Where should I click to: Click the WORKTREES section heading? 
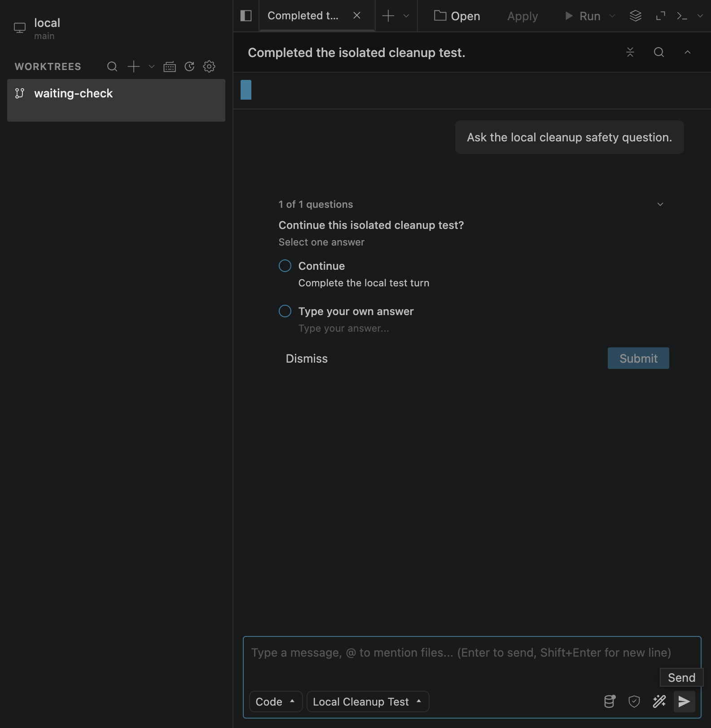coord(48,66)
